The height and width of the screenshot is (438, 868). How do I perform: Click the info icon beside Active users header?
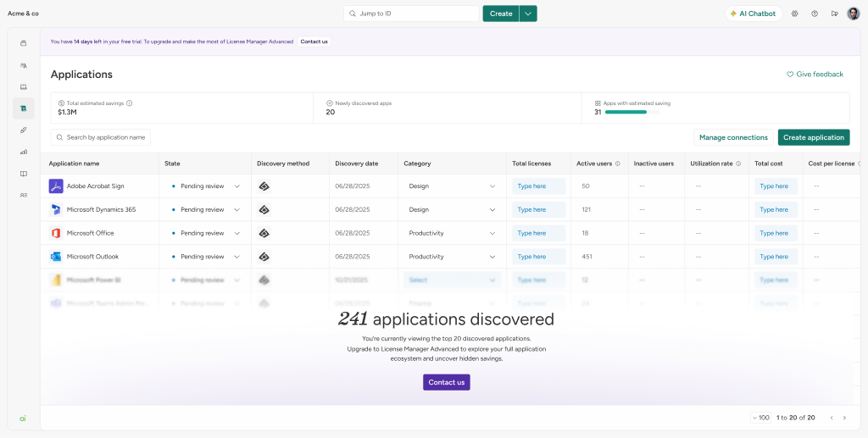click(617, 164)
